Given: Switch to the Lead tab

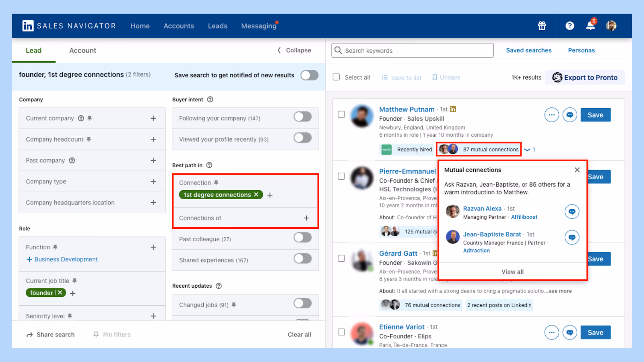Looking at the screenshot, I should coord(34,50).
